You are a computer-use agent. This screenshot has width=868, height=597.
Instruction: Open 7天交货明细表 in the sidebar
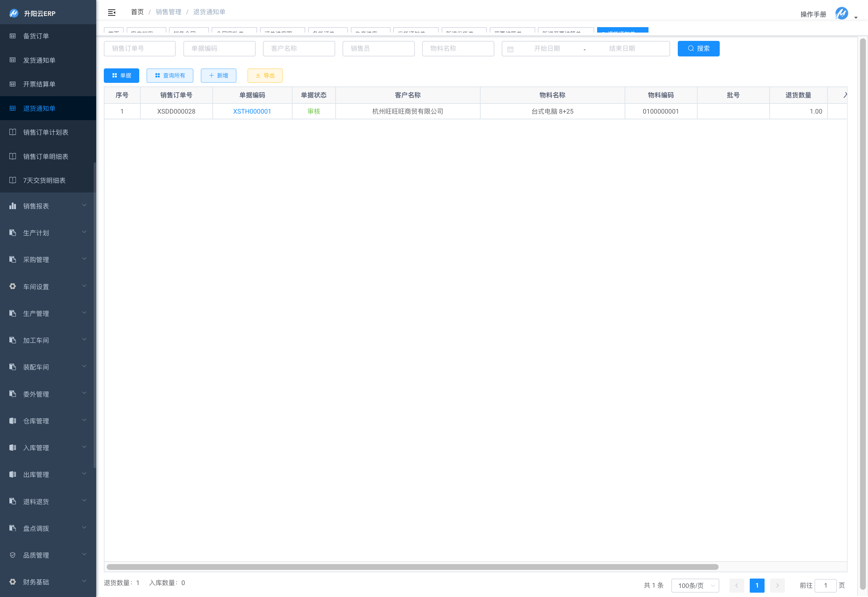(x=44, y=180)
